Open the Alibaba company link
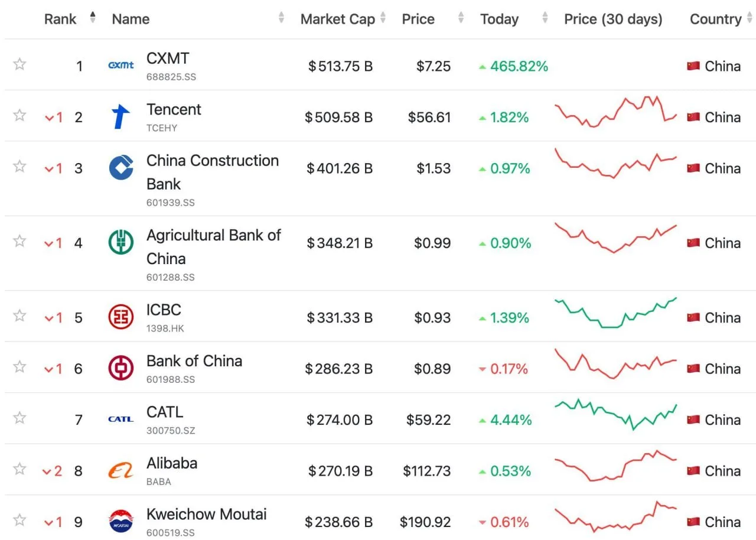This screenshot has height=540, width=756. (172, 463)
